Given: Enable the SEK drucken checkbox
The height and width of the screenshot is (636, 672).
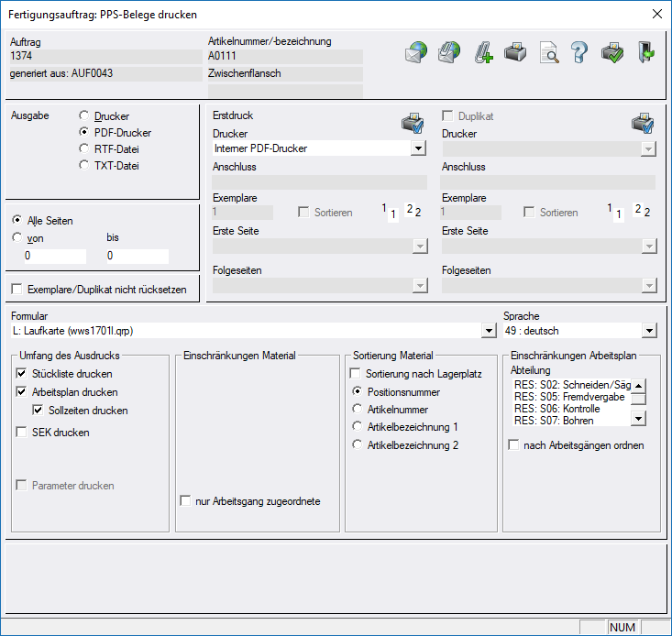Looking at the screenshot, I should click(22, 433).
